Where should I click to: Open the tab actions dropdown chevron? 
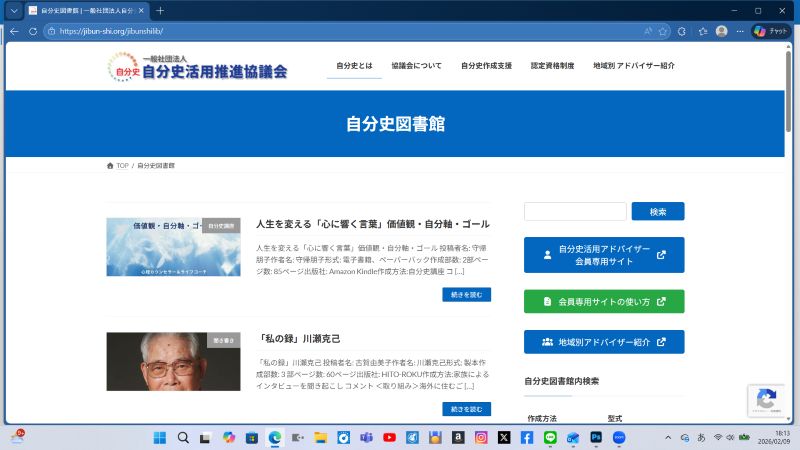[x=14, y=10]
